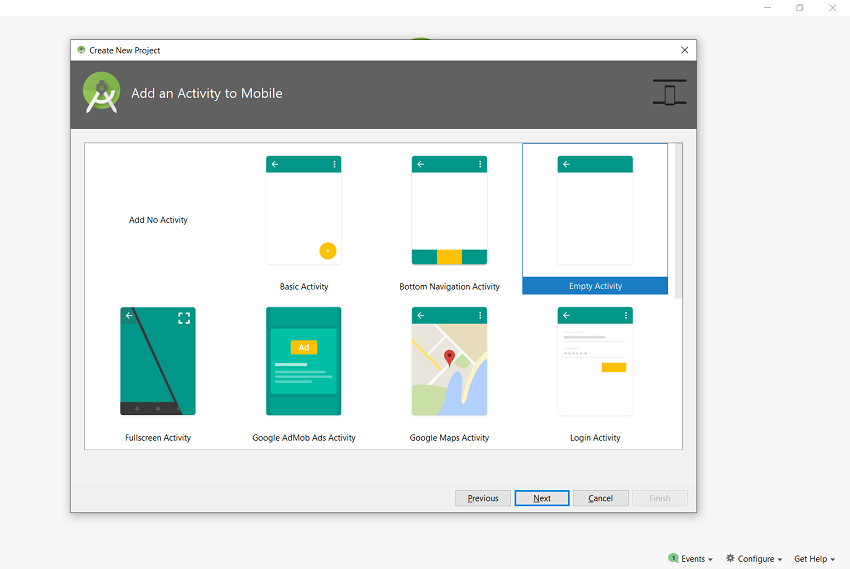
Task: Choose the Login Activity template
Action: [x=595, y=361]
